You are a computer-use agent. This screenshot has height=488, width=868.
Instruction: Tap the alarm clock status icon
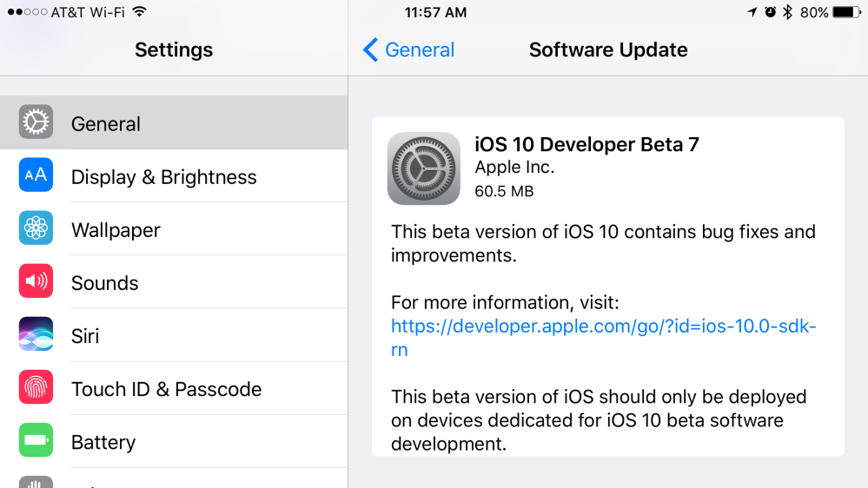tap(770, 12)
